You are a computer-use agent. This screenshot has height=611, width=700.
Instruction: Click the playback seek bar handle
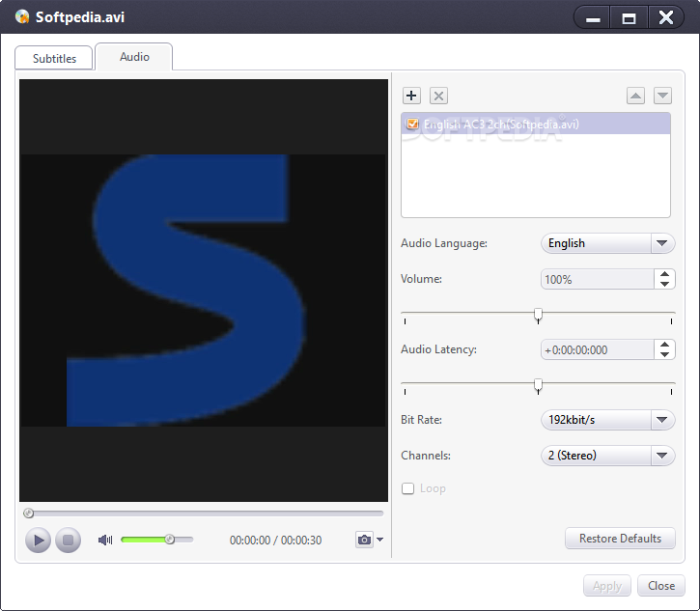pyautogui.click(x=29, y=514)
